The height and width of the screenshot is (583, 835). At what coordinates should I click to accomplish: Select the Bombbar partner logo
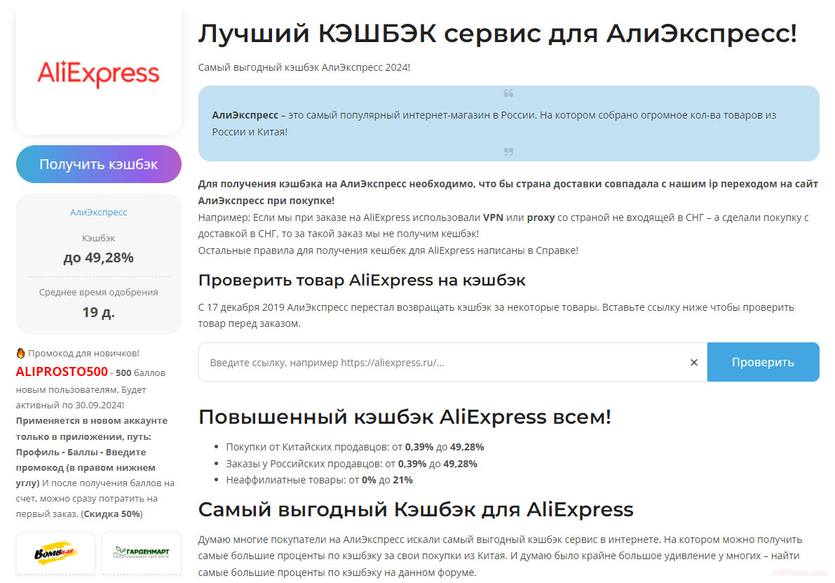click(x=55, y=553)
